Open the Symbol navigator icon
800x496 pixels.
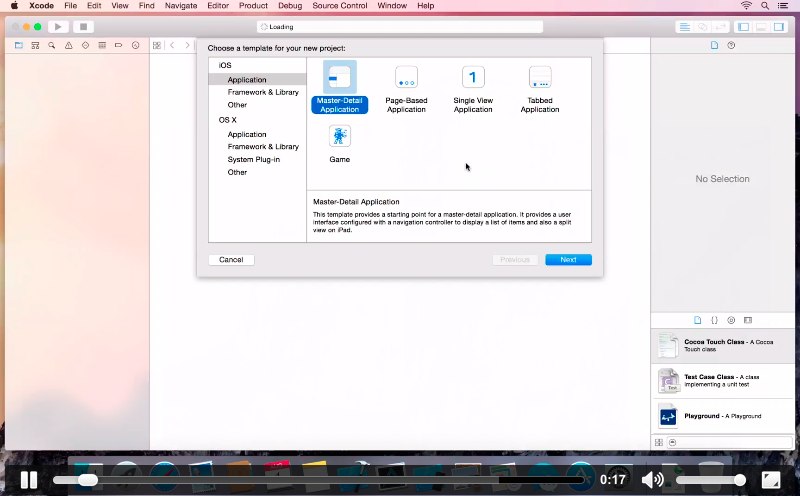pos(35,45)
